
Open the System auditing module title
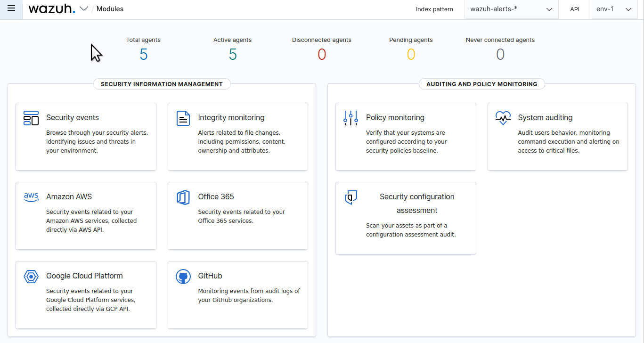pyautogui.click(x=545, y=118)
